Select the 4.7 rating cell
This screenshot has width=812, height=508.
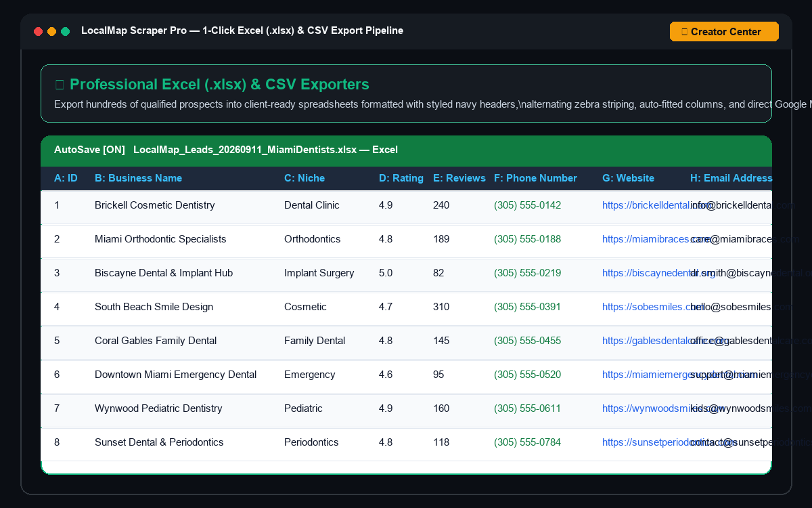386,307
